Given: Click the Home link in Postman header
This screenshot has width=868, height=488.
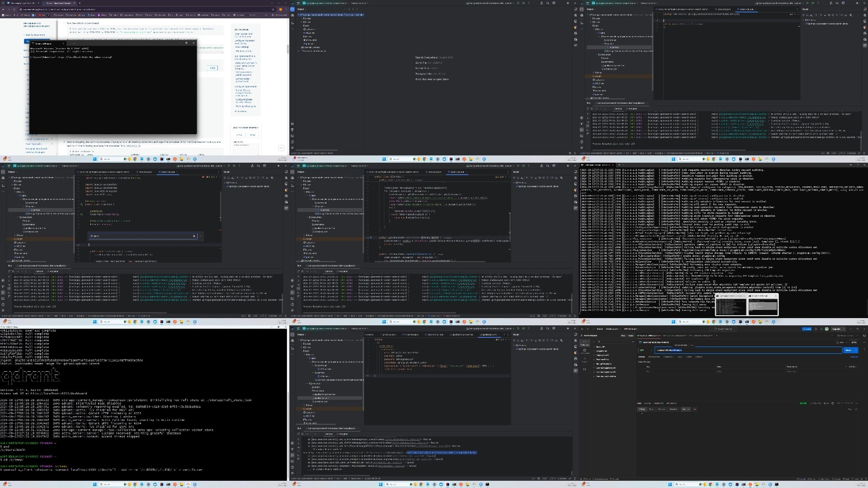Looking at the screenshot, I should click(x=599, y=329).
